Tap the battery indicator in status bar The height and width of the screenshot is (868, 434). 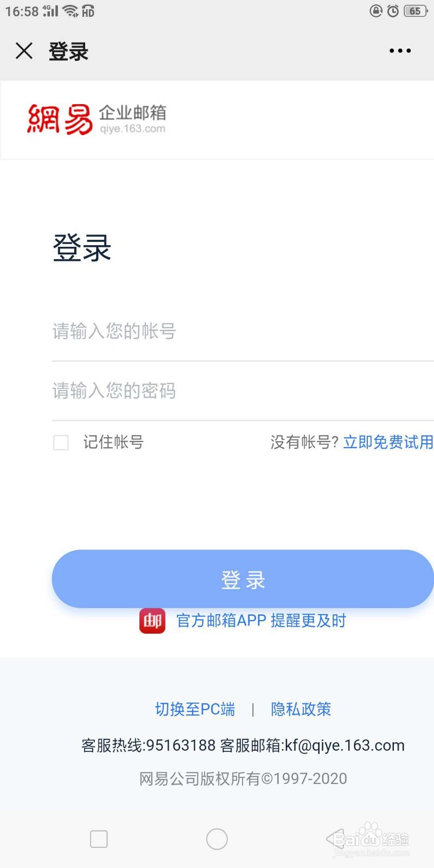coord(415,11)
